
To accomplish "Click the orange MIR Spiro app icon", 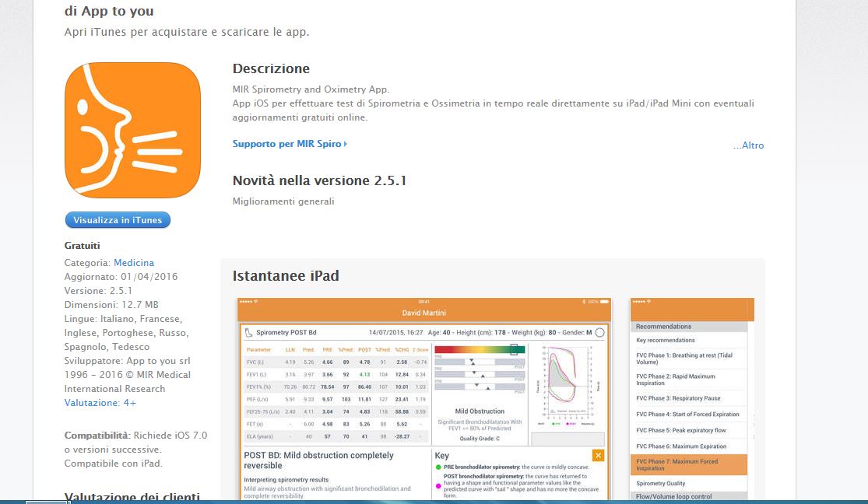I will (x=132, y=130).
